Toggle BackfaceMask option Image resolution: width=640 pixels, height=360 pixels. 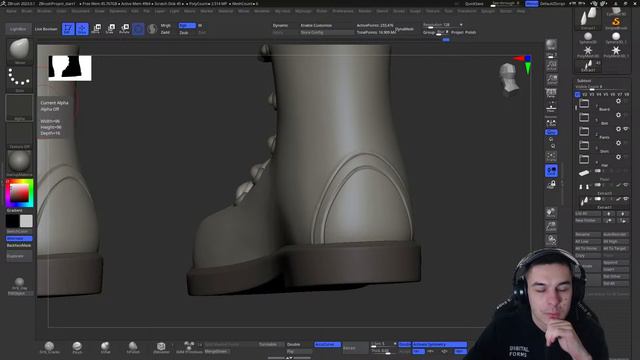click(19, 246)
